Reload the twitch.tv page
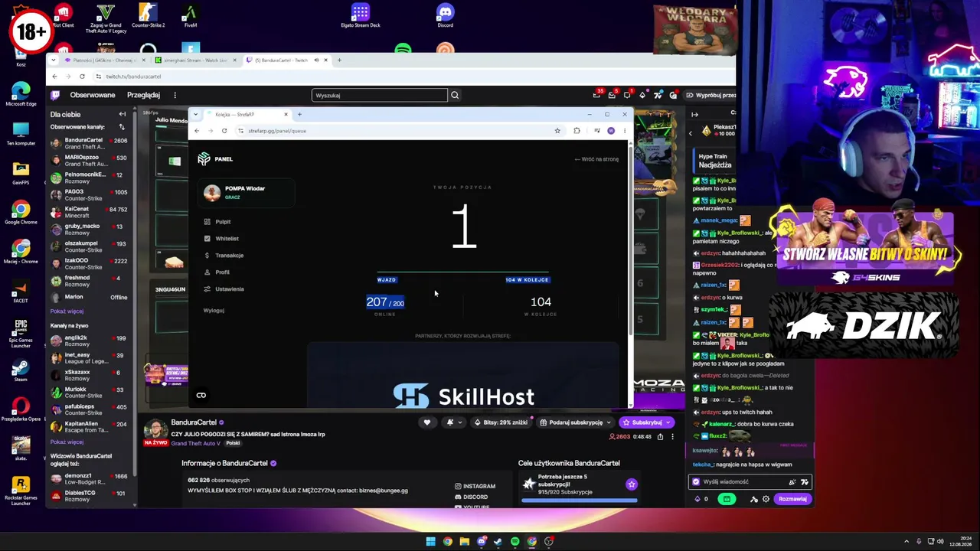The image size is (980, 551). point(82,77)
